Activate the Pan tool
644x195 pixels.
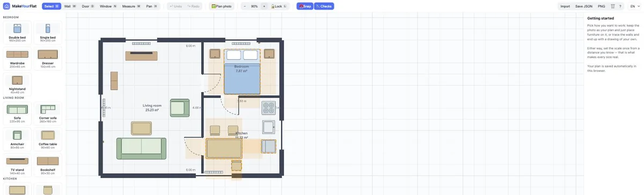(152, 6)
